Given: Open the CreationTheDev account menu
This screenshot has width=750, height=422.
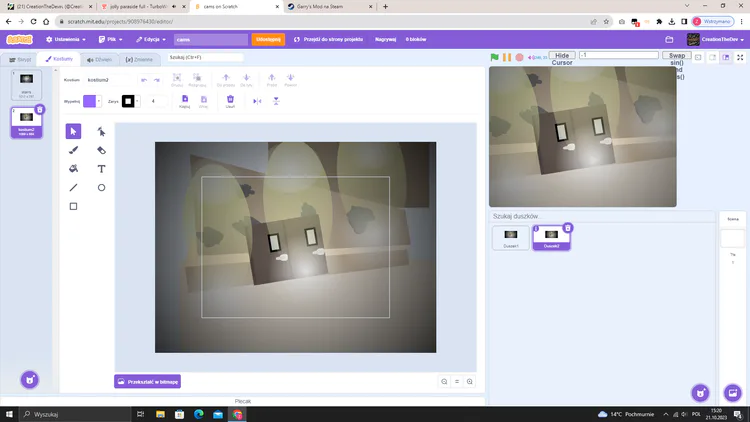Looking at the screenshot, I should click(x=716, y=39).
